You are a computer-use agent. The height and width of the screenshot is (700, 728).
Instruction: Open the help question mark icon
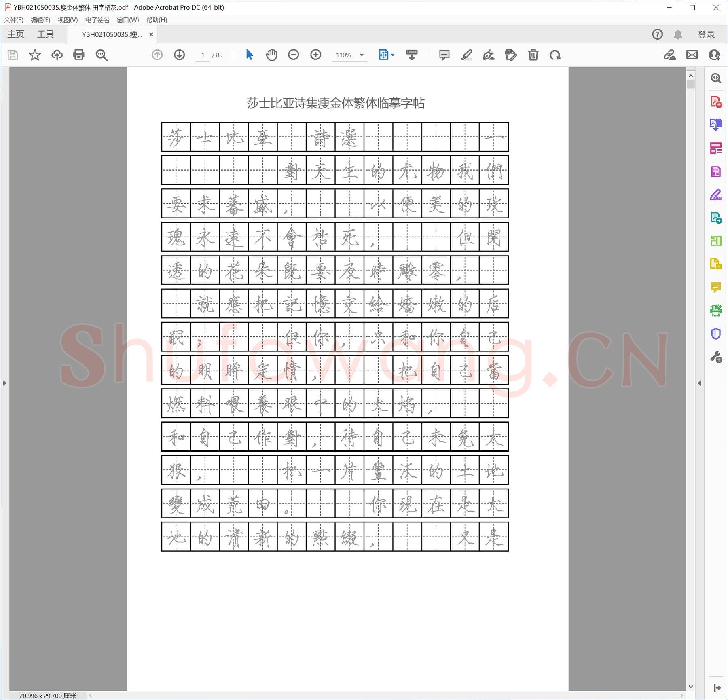pyautogui.click(x=658, y=34)
